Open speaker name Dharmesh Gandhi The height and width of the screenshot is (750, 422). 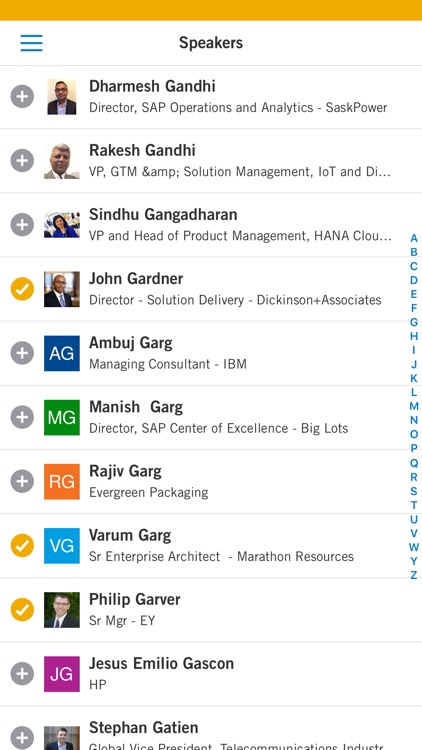pyautogui.click(x=152, y=86)
